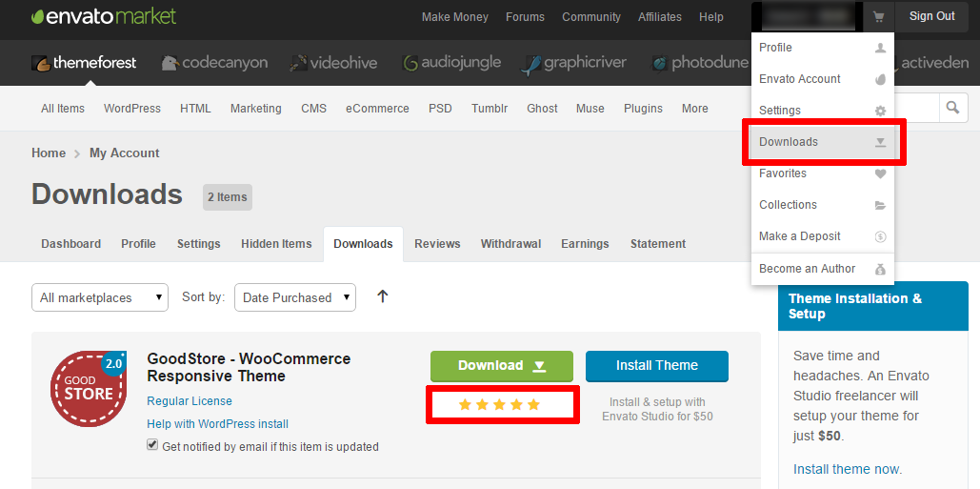This screenshot has width=980, height=489.
Task: Open the AudioJungle marketplace logo
Action: coord(451,63)
